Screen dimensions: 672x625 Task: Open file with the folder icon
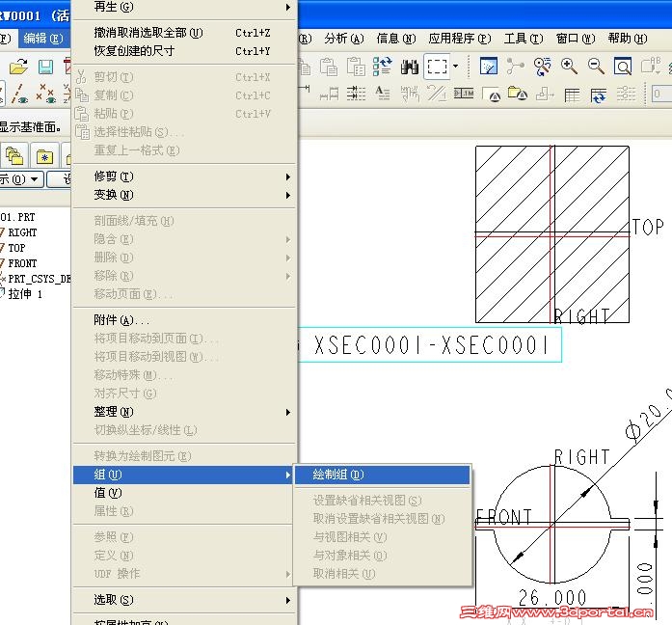(18, 67)
